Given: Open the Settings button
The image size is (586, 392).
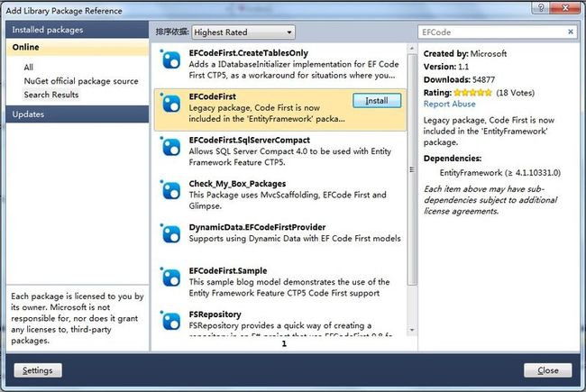Looking at the screenshot, I should pos(38,370).
